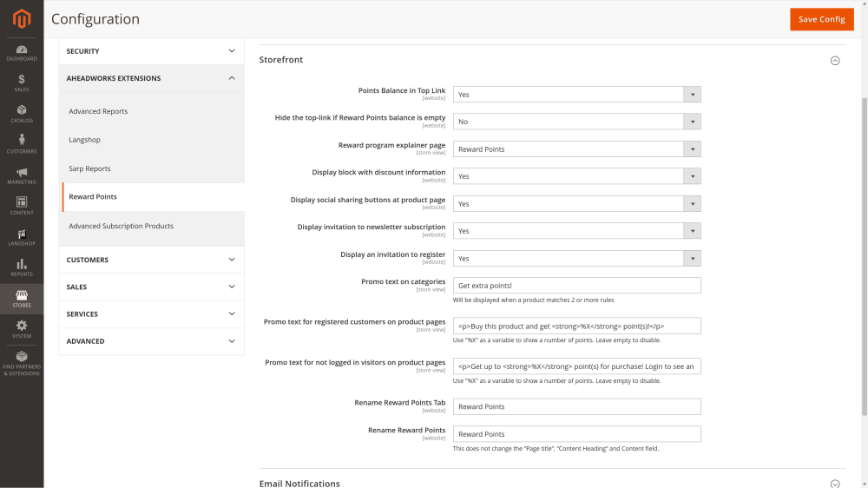The height and width of the screenshot is (488, 868).
Task: Expand the Email Notifications section icon
Action: pos(835,484)
